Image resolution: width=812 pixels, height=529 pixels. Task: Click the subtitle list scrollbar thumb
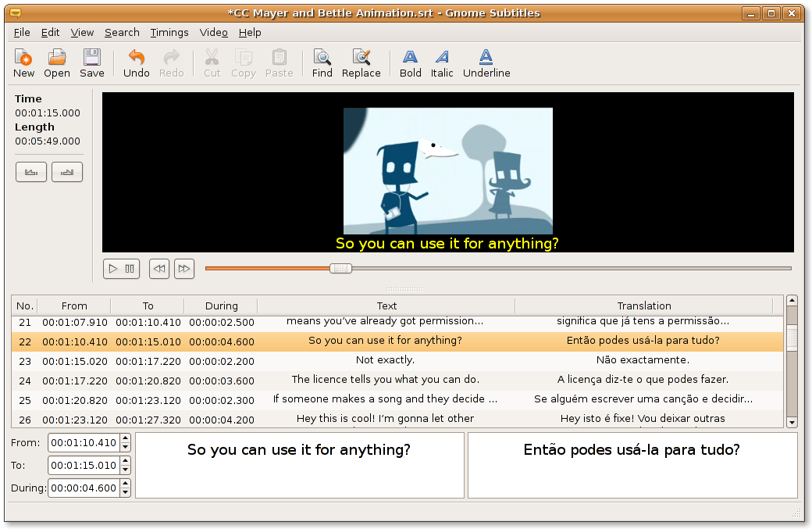click(792, 338)
